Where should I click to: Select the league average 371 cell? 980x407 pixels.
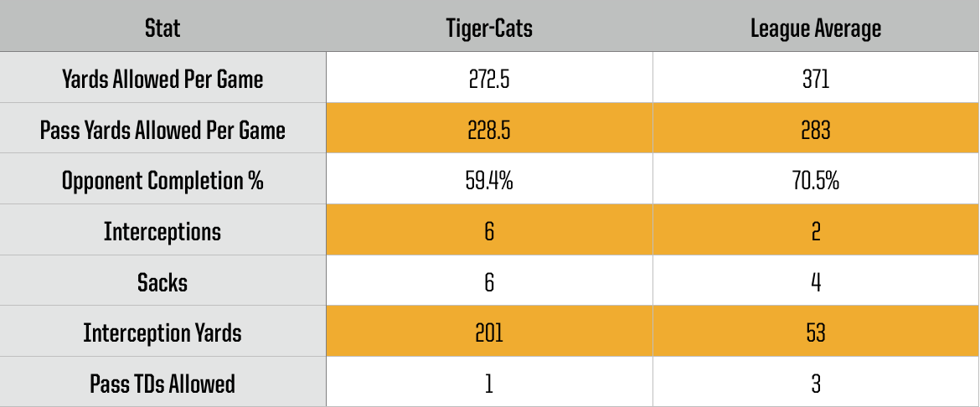[x=817, y=79]
